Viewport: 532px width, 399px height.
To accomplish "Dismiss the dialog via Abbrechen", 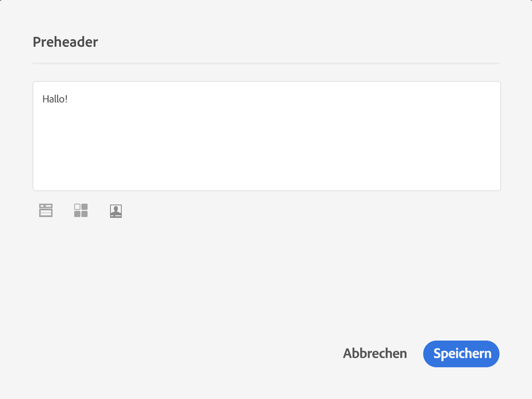I will 375,354.
